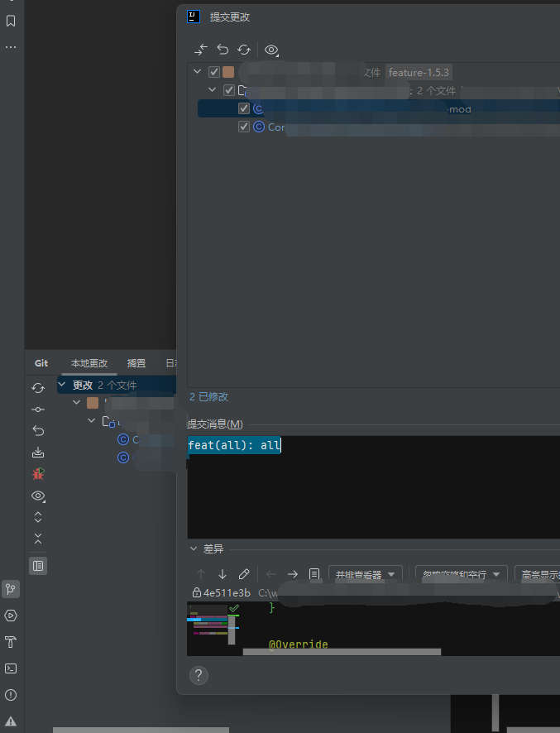This screenshot has width=560, height=733.
Task: Open the Problems tool window icon
Action: (x=11, y=695)
